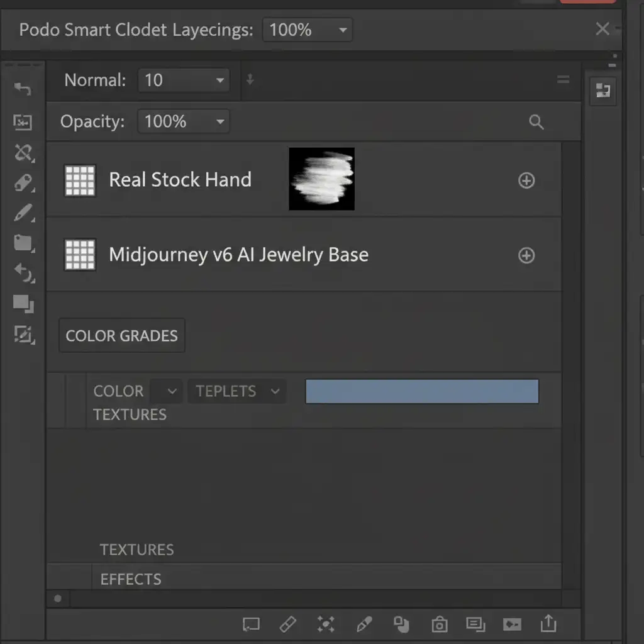The height and width of the screenshot is (644, 644).
Task: Click the eraser tool in left sidebar
Action: coord(23,183)
